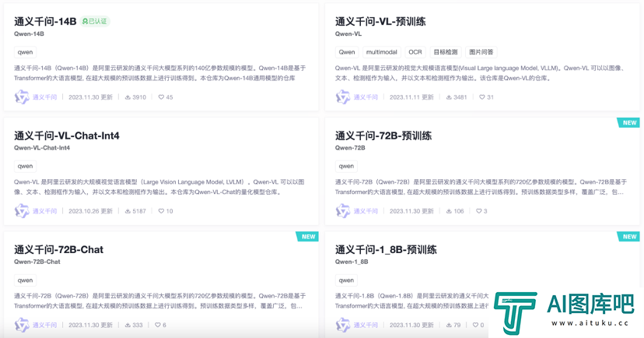Screen dimensions: 644x338
Task: Click download icon beside 79
Action: point(449,326)
